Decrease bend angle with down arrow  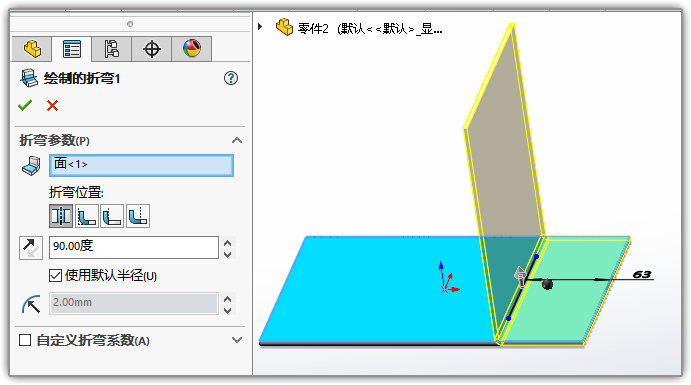(227, 254)
